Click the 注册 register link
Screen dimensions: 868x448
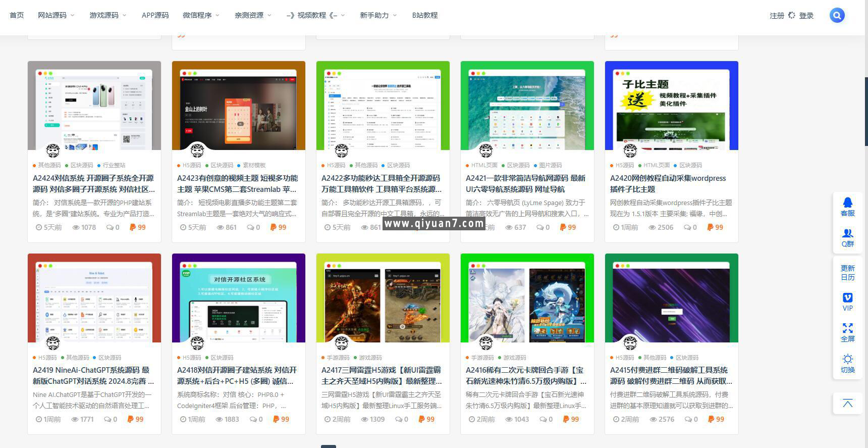coord(777,16)
